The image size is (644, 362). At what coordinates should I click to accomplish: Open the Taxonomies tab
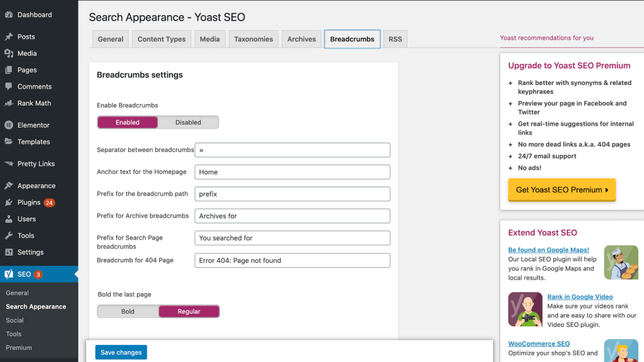tap(253, 39)
